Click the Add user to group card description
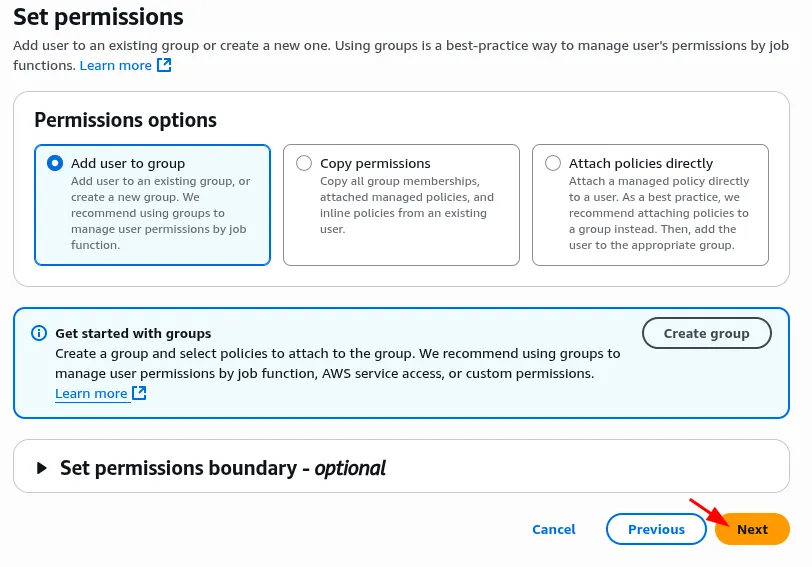This screenshot has width=812, height=567. pyautogui.click(x=161, y=213)
